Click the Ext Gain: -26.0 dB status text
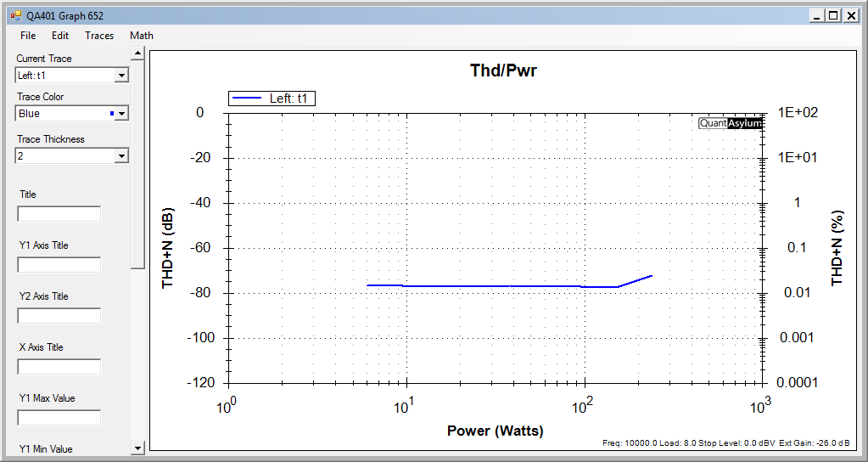868x462 pixels. coord(814,443)
